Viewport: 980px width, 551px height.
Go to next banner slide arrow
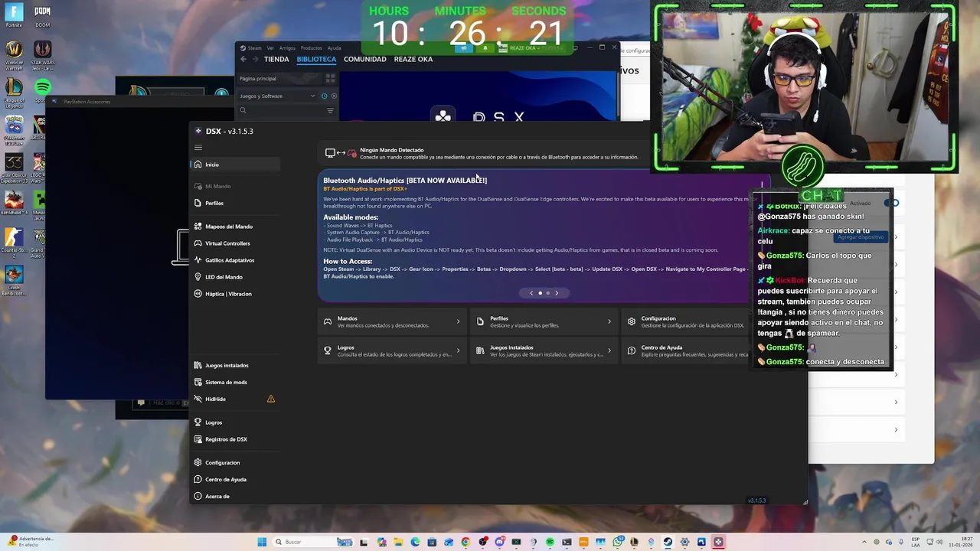[557, 293]
